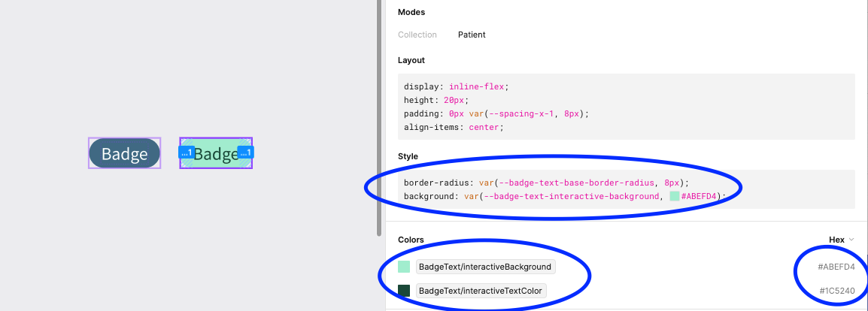Copy the #1C5240 hex value
Viewport: 868px width, 311px height.
coord(837,291)
